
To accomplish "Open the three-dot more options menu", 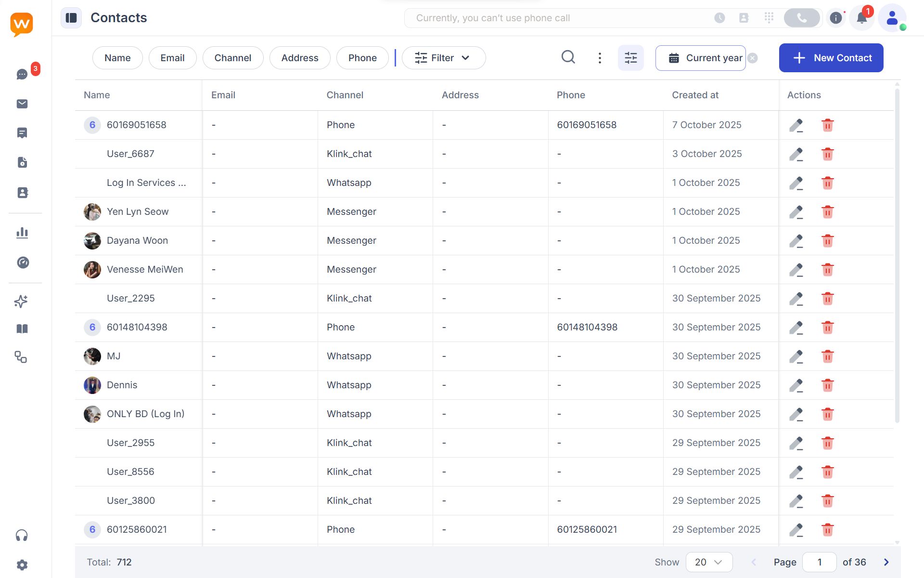I will coord(600,58).
